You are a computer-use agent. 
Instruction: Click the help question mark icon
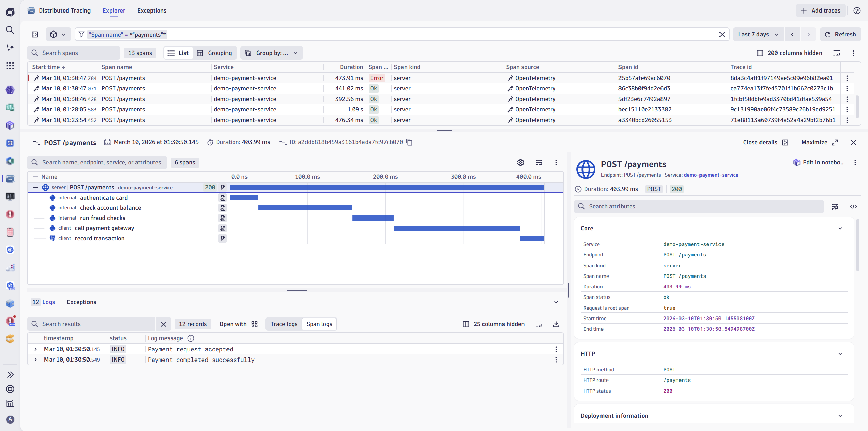coord(857,11)
